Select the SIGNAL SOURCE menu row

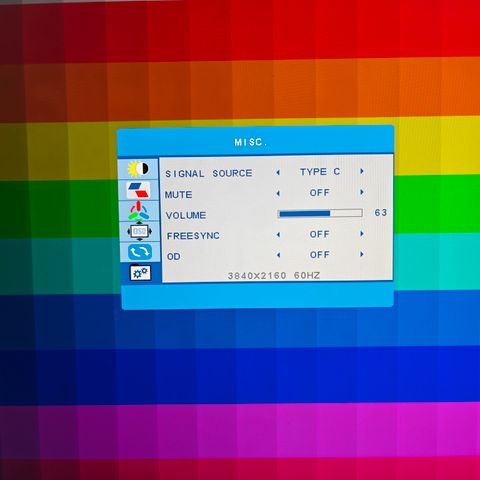point(276,172)
